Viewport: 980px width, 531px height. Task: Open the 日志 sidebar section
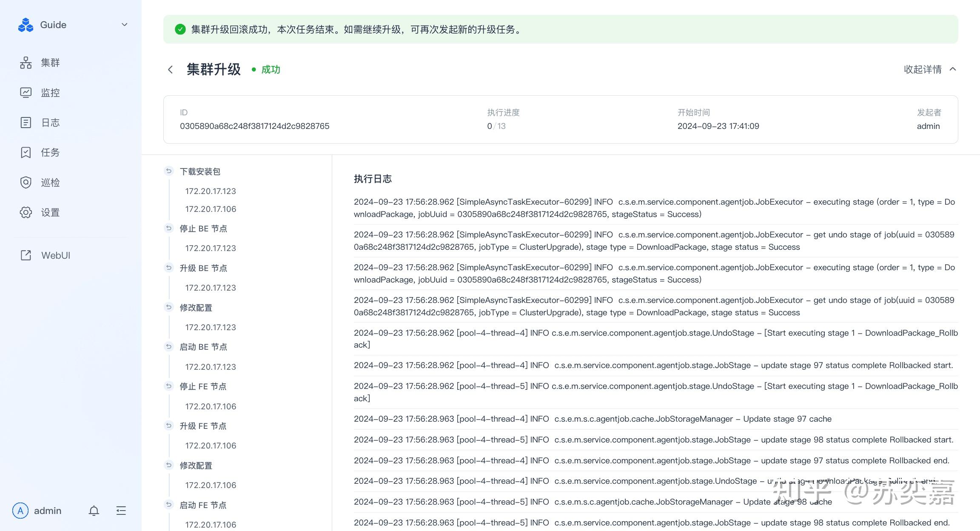point(50,123)
